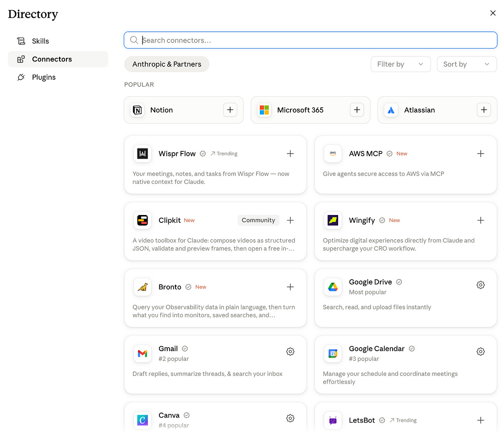
Task: Click Gmail description about drafting replies
Action: coord(207,374)
